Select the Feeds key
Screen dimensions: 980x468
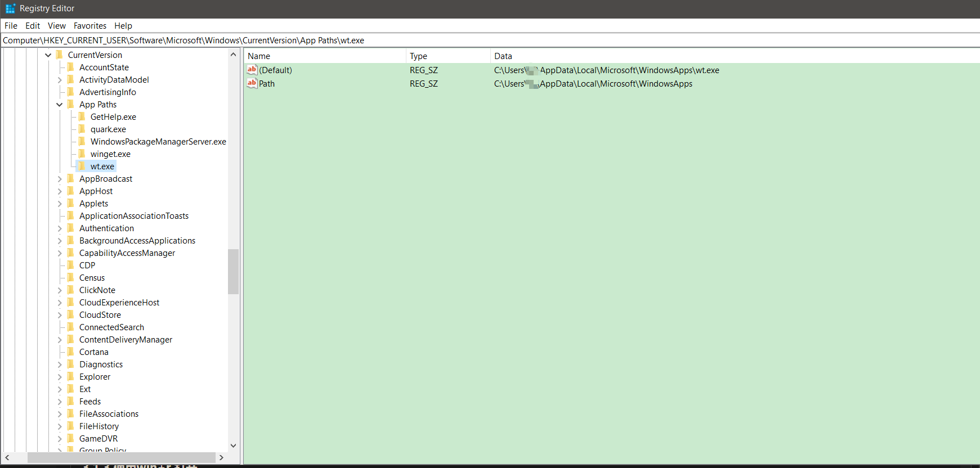(x=90, y=401)
